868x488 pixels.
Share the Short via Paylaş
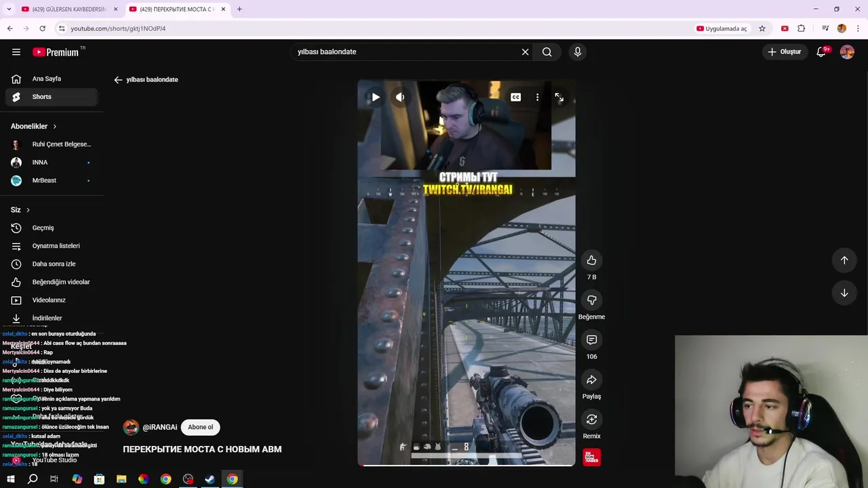pos(591,380)
